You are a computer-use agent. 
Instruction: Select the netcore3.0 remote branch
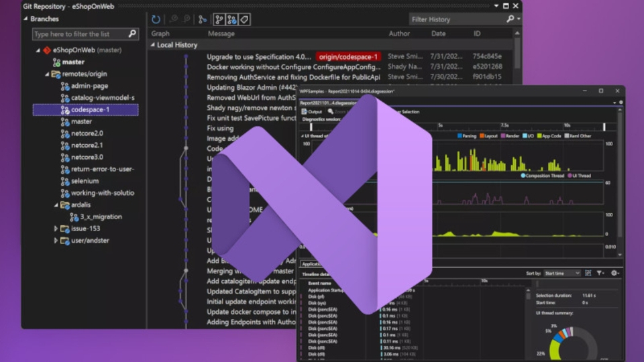(87, 157)
